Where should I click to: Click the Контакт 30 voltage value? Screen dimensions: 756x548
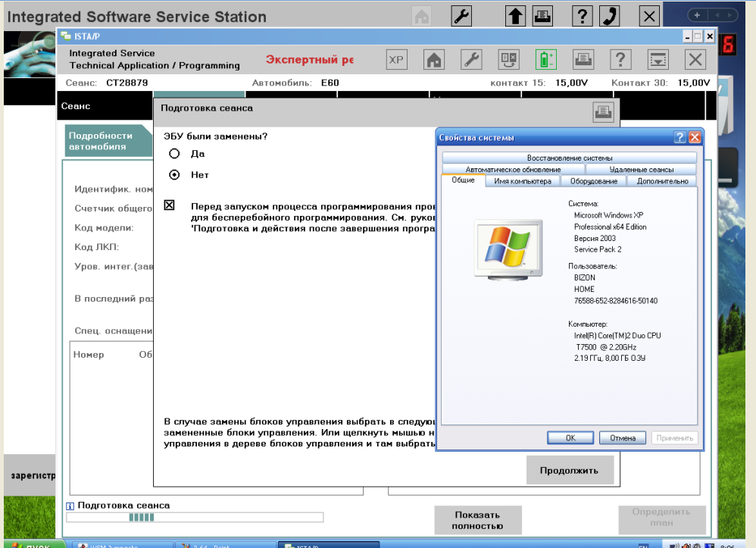pyautogui.click(x=694, y=83)
